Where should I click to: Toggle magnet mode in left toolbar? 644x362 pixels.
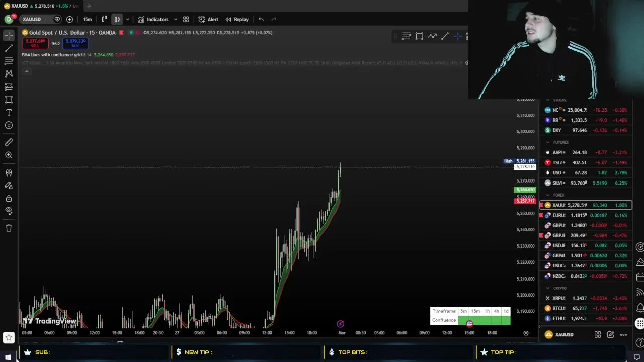(9, 172)
